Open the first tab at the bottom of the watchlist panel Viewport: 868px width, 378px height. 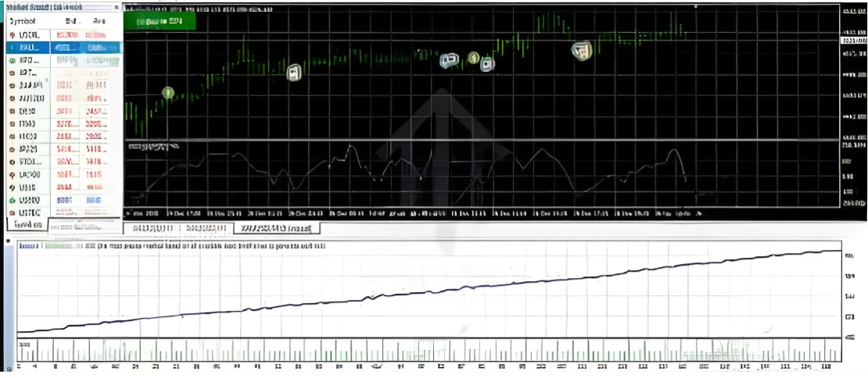coord(27,225)
